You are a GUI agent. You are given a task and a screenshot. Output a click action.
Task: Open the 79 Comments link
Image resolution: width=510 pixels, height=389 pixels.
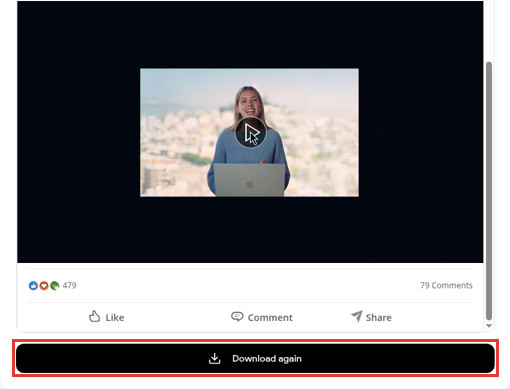click(x=446, y=285)
